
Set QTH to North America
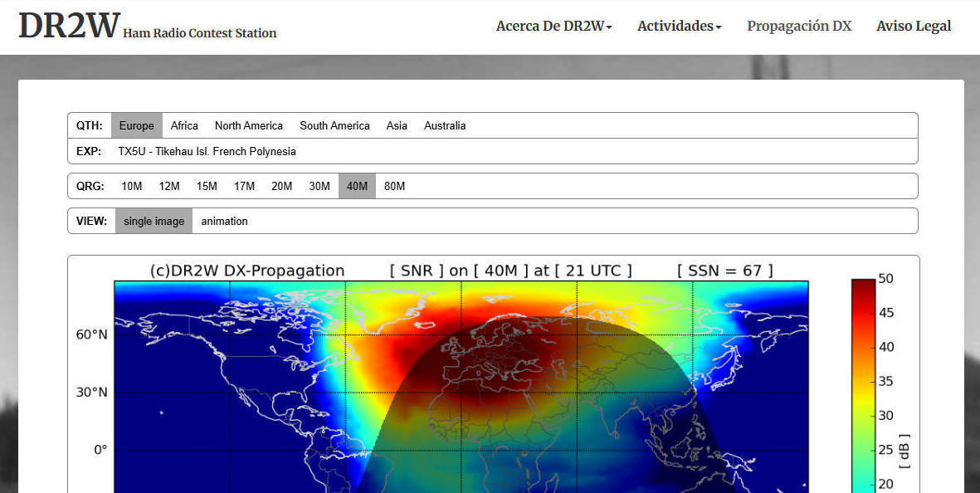[248, 126]
